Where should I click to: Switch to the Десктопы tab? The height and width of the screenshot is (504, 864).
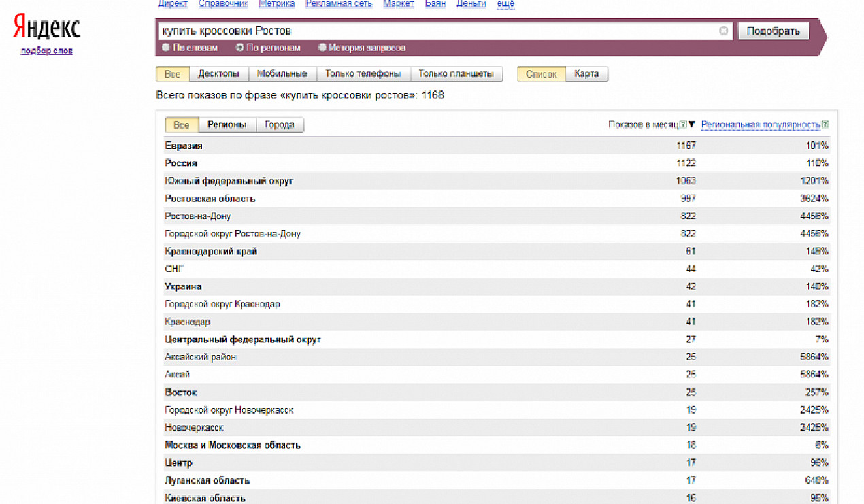coord(218,74)
